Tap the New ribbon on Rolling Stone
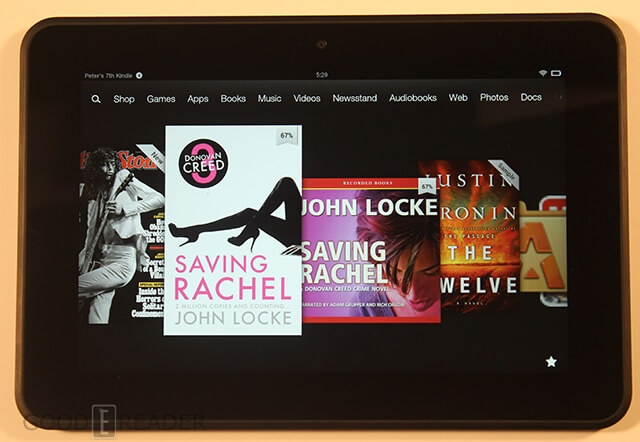The width and height of the screenshot is (640, 442). pos(152,155)
